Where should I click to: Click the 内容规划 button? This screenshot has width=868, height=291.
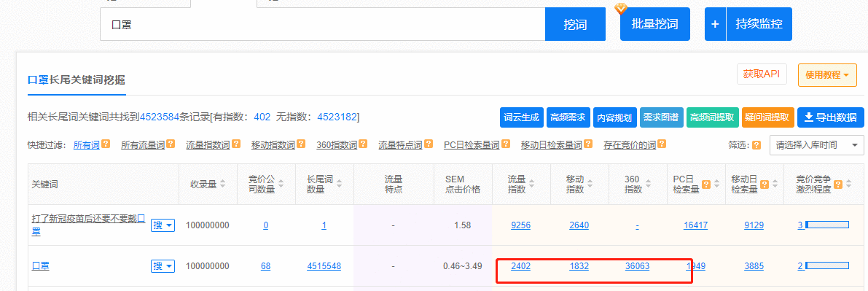tap(615, 117)
